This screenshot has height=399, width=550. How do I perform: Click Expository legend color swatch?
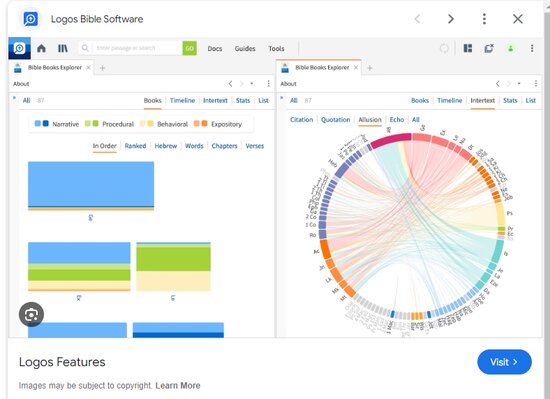click(x=201, y=123)
